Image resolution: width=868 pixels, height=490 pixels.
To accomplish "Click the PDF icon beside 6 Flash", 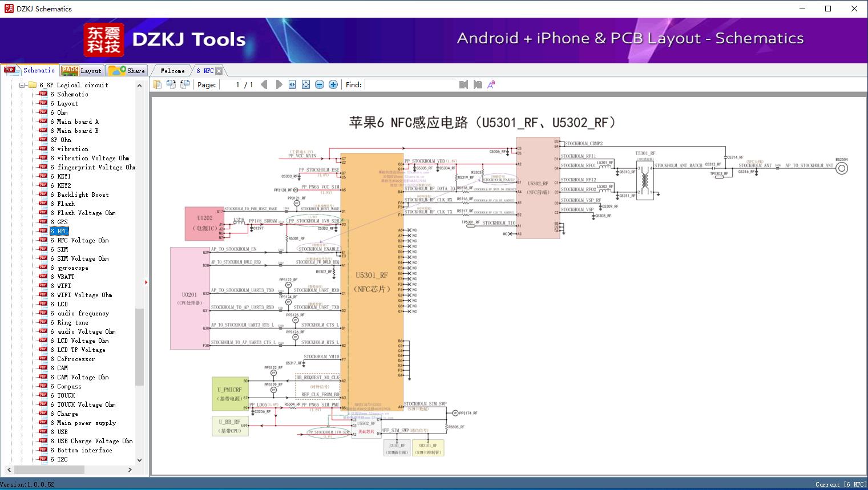I will click(43, 204).
